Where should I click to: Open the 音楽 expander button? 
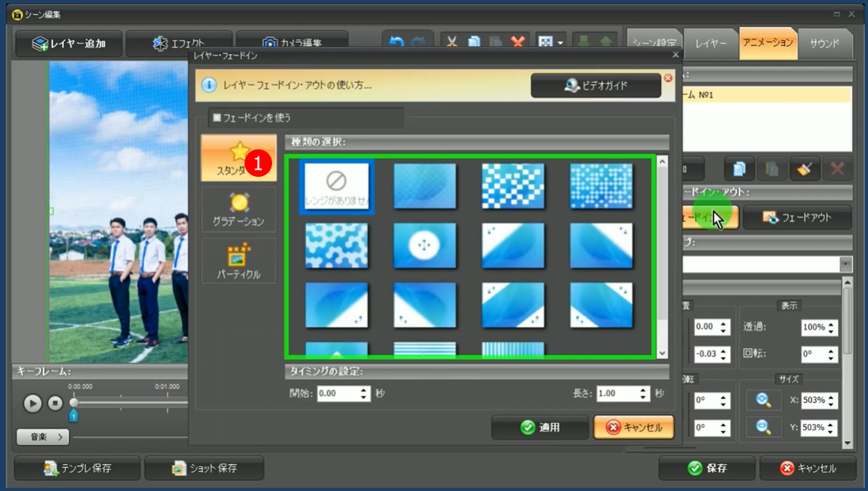(43, 437)
